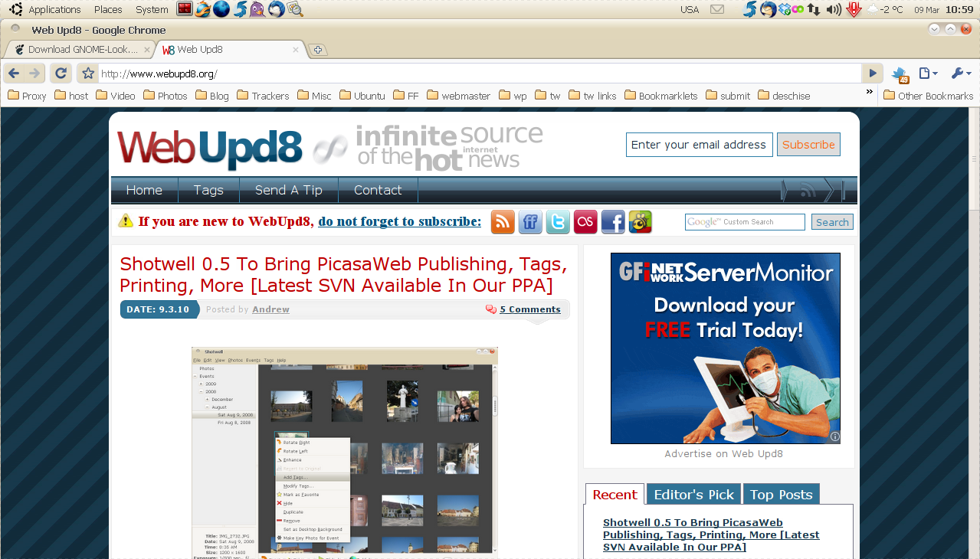Open the Trackers bookmarks folder
Viewport: 980px width, 559px height.
click(x=263, y=96)
